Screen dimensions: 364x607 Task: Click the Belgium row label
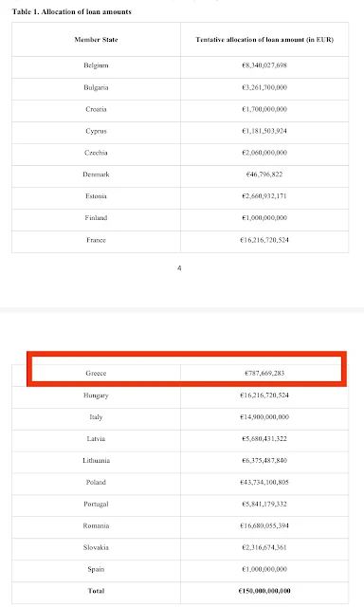click(96, 65)
